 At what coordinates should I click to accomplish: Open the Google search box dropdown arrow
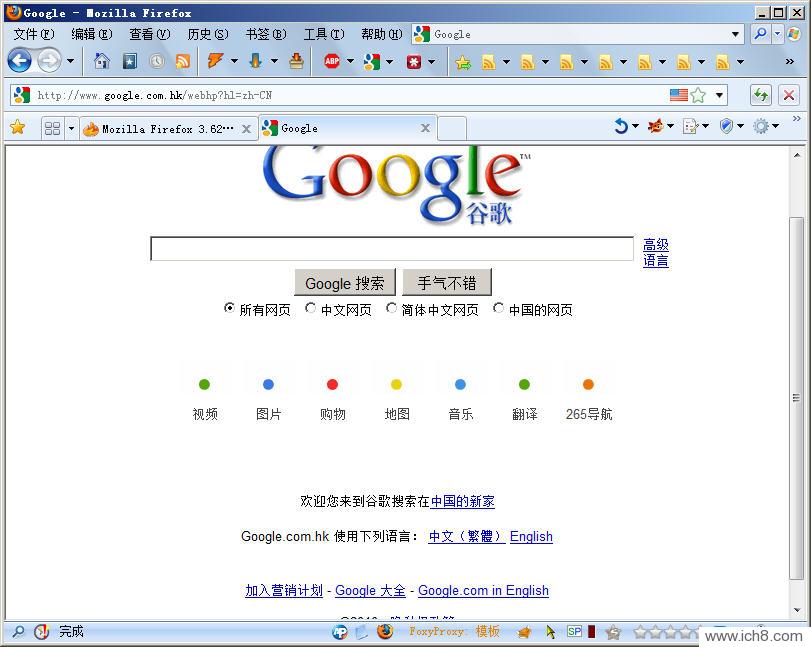click(735, 34)
